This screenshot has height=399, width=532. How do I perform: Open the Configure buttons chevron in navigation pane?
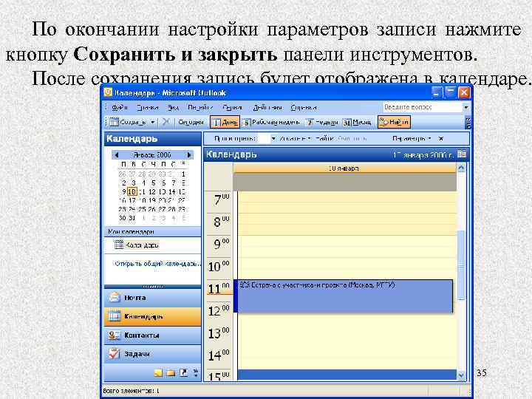click(196, 373)
